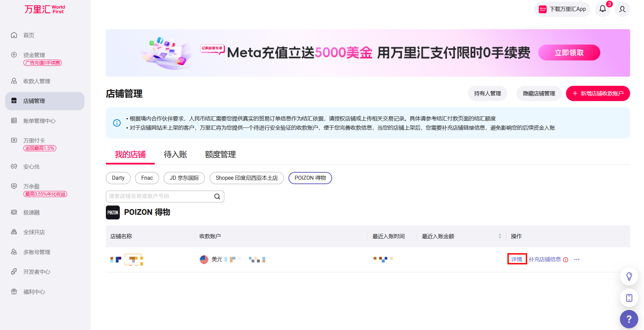644x330 pixels.
Task: Open the 详情 link for the store
Action: 517,259
